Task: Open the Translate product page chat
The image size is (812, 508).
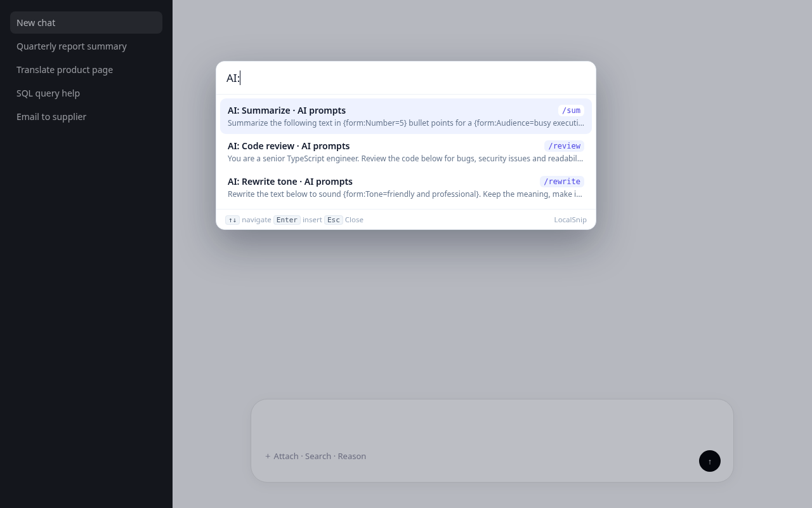Action: [86, 69]
